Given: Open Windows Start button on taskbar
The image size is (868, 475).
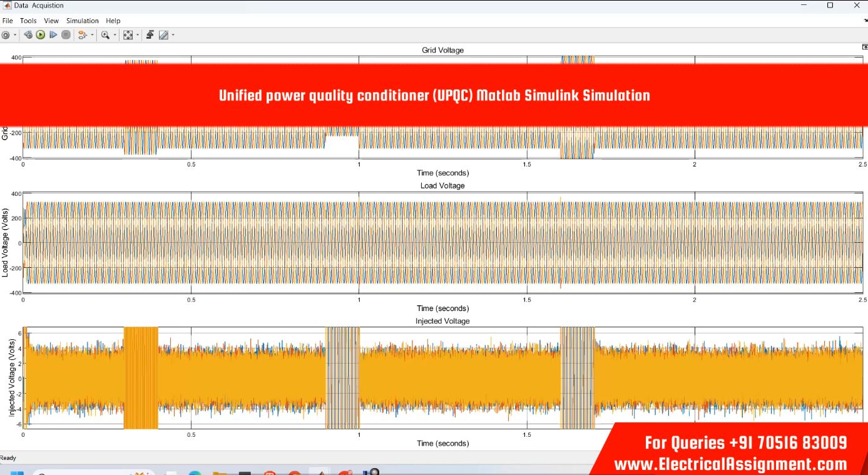Looking at the screenshot, I should (x=17, y=472).
